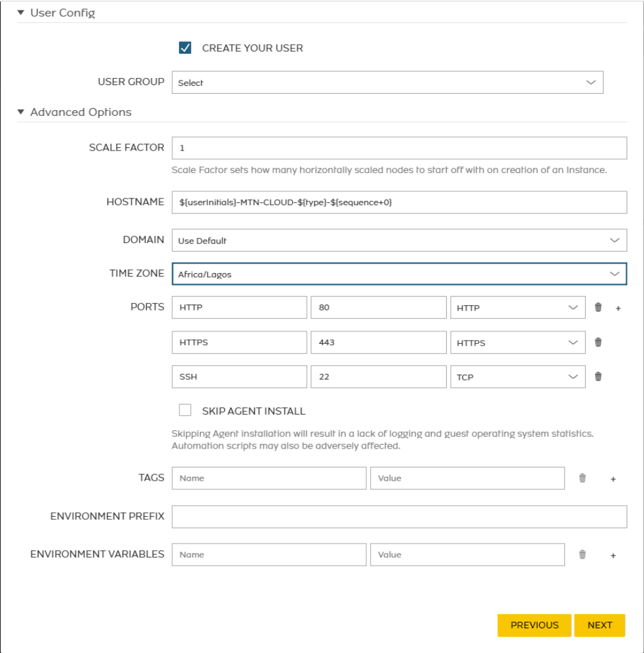Open the Domain dropdown

[399, 240]
